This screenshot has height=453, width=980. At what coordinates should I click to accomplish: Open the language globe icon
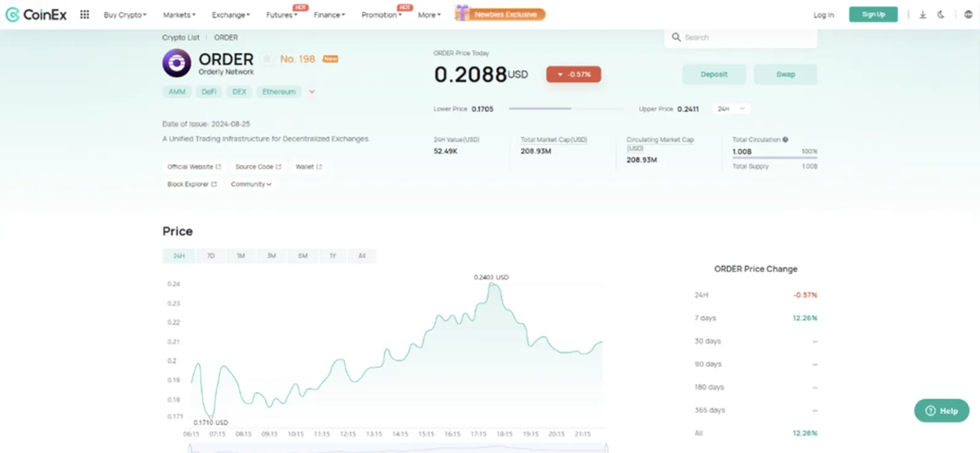tap(968, 14)
